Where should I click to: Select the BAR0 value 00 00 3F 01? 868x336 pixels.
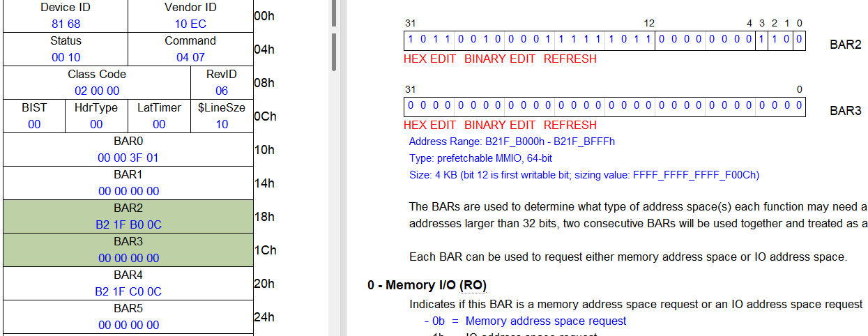coord(128,158)
